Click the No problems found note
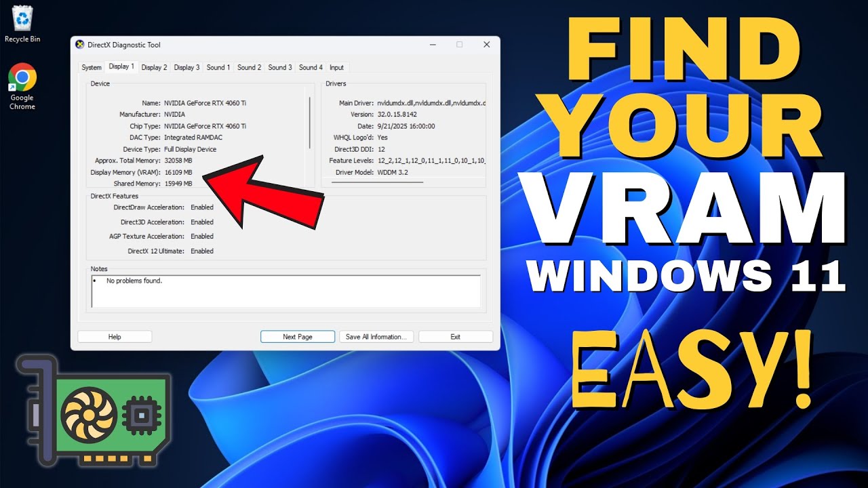 (134, 281)
